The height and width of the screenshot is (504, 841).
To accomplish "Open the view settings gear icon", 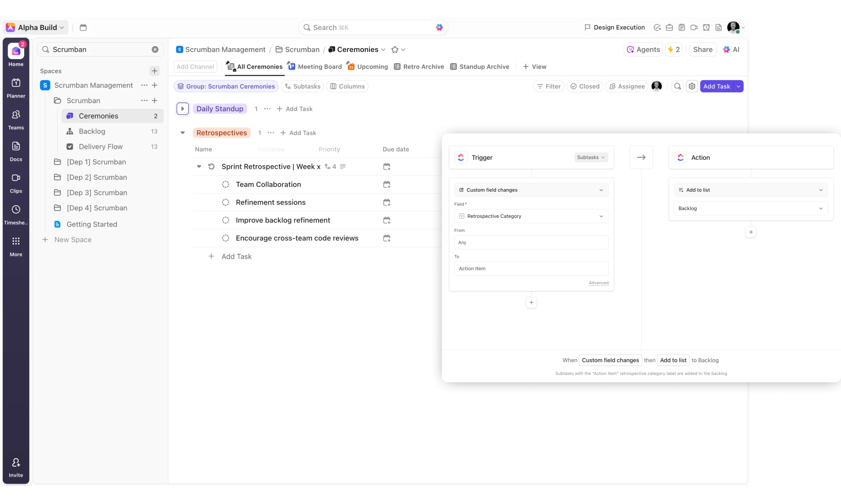I will tap(691, 86).
